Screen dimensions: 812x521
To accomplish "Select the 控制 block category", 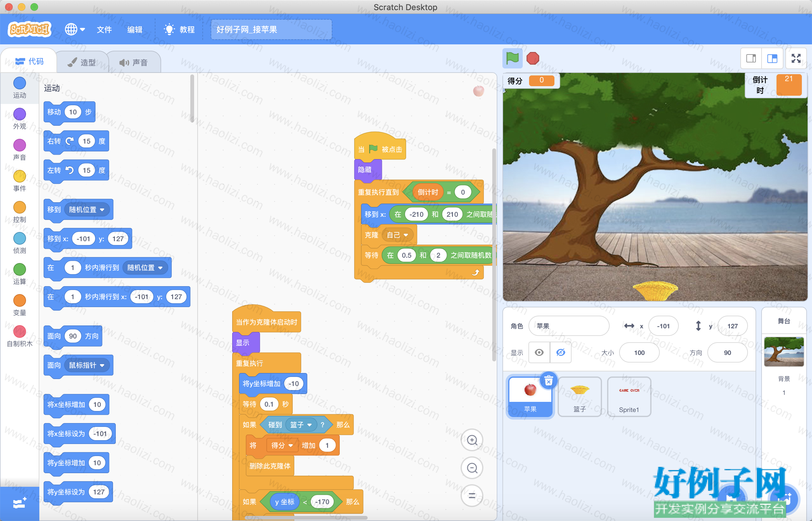I will pyautogui.click(x=20, y=212).
